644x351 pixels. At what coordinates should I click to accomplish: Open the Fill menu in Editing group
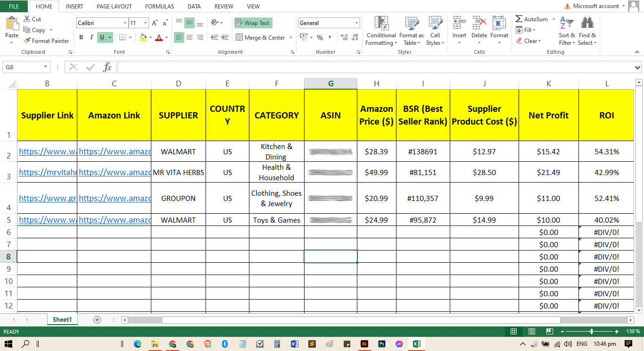click(526, 30)
